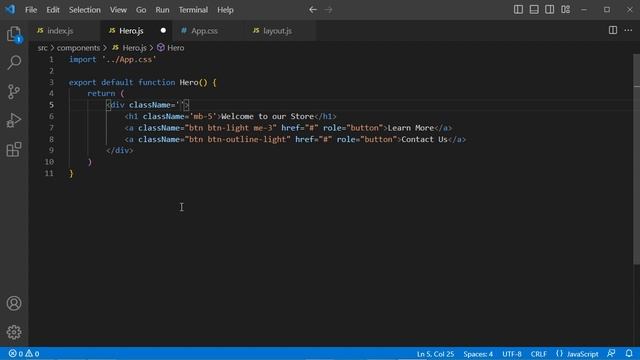The height and width of the screenshot is (360, 640).
Task: Open the Terminal menu
Action: [x=193, y=10]
